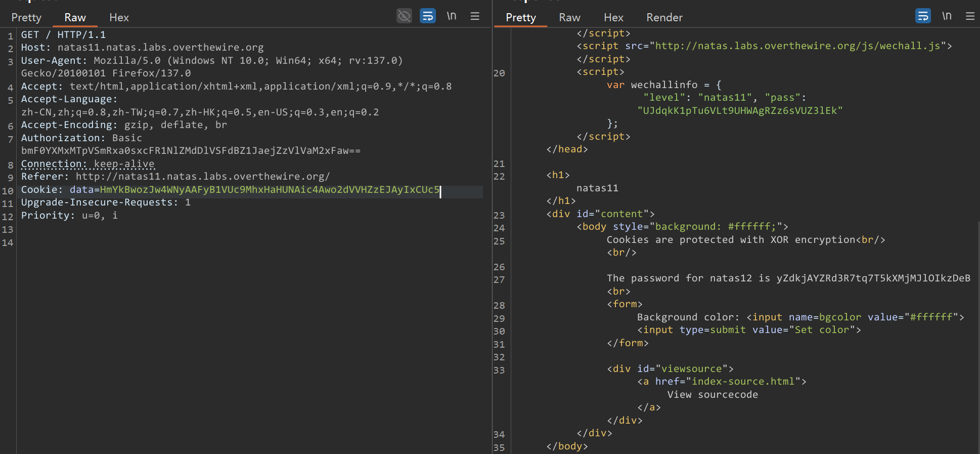The width and height of the screenshot is (980, 454).
Task: Toggle hide-request-details eye icon in request panel
Action: pos(404,16)
